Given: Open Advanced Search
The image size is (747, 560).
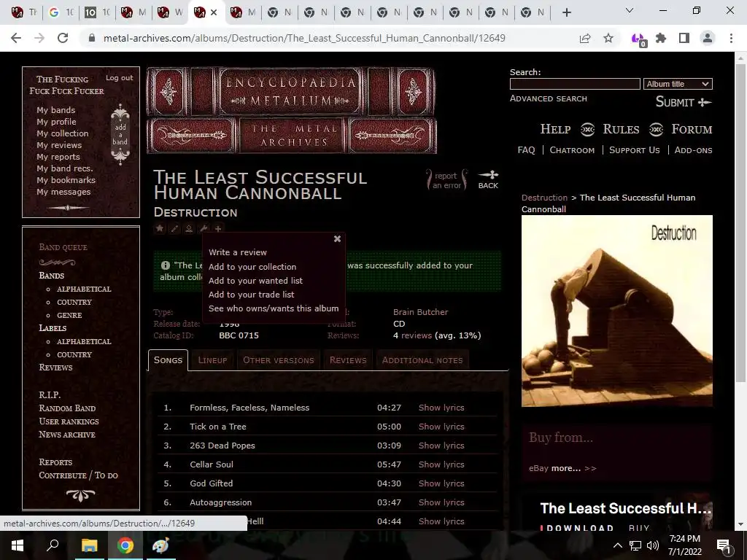Looking at the screenshot, I should point(549,98).
